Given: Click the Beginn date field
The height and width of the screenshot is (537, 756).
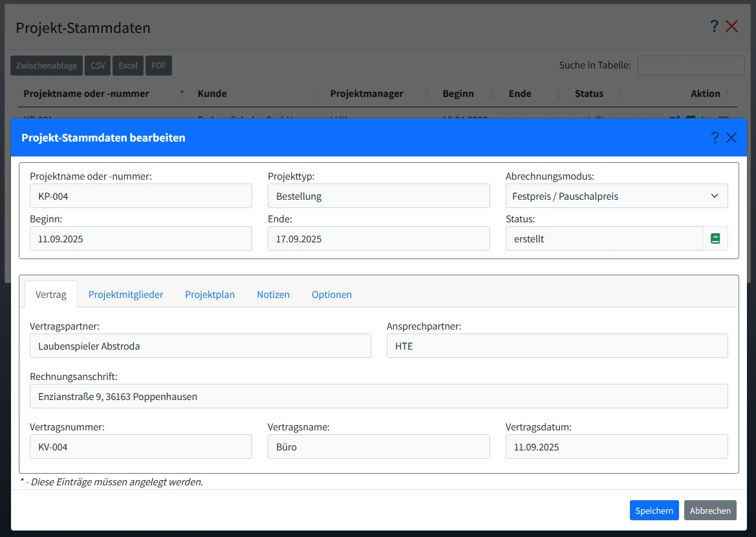Looking at the screenshot, I should coord(140,238).
